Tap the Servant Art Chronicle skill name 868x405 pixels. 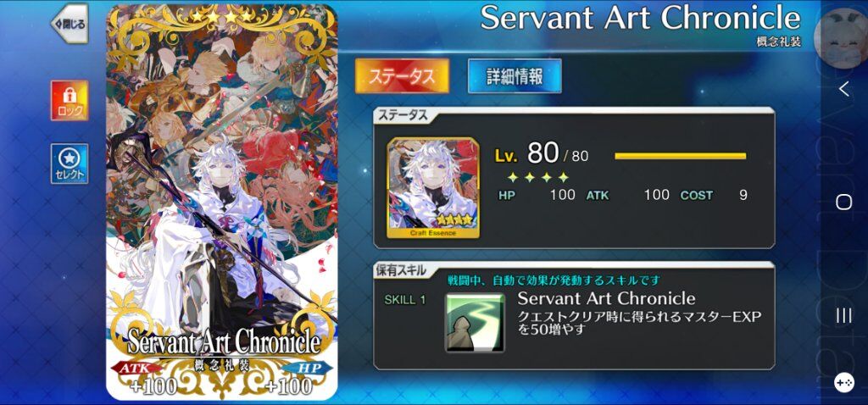606,298
